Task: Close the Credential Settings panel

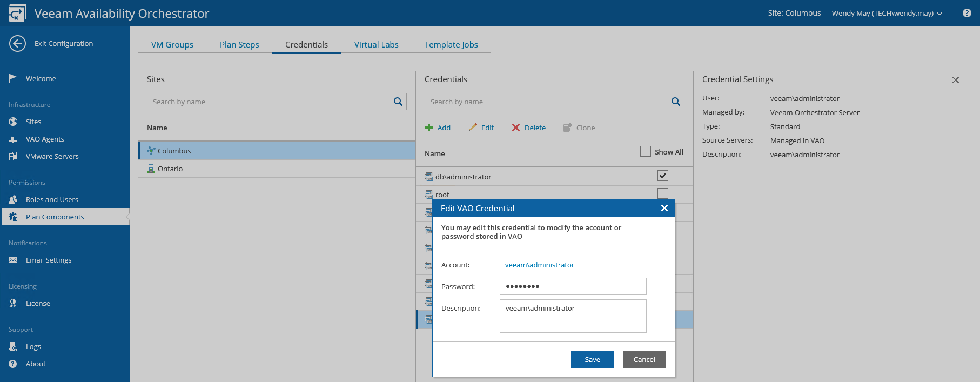Action: click(956, 80)
